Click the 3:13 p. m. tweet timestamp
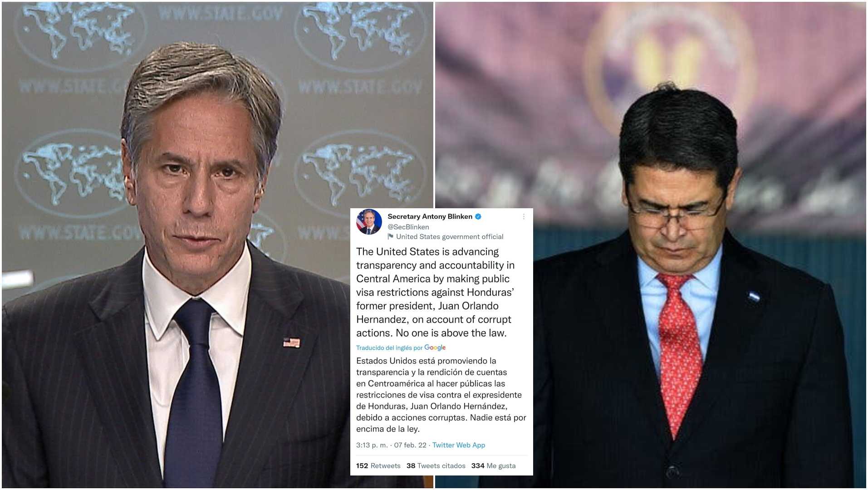The width and height of the screenshot is (868, 490). (372, 445)
